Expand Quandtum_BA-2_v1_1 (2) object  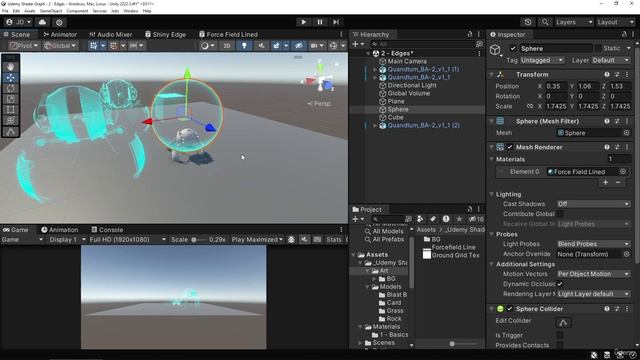[375, 125]
